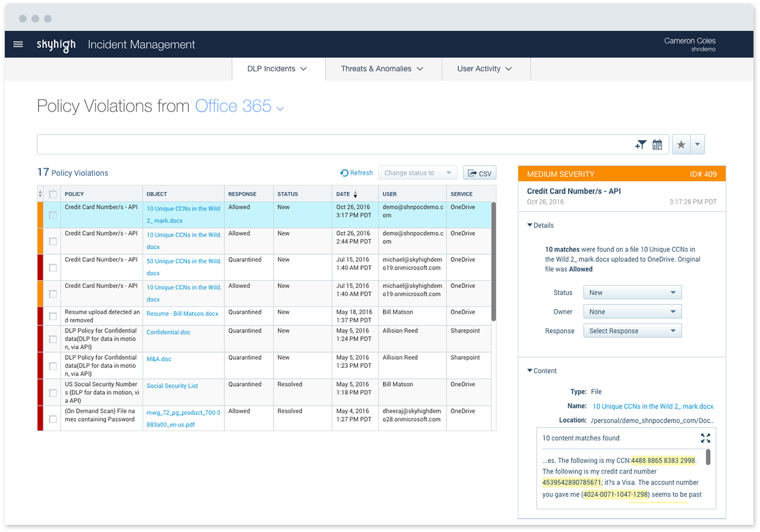Screen dimensions: 760x532
Task: Check the Resume - Bill Matson row checkbox
Action: coord(53,316)
